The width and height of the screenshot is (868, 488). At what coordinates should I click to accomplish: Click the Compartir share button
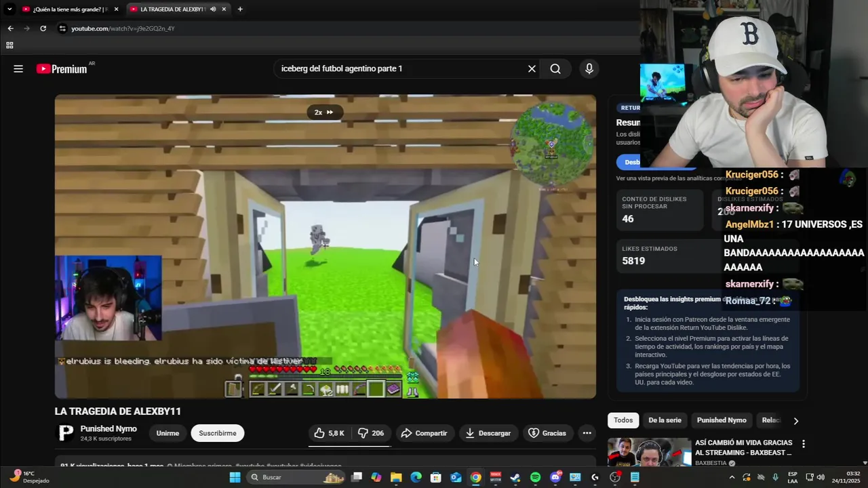click(424, 433)
